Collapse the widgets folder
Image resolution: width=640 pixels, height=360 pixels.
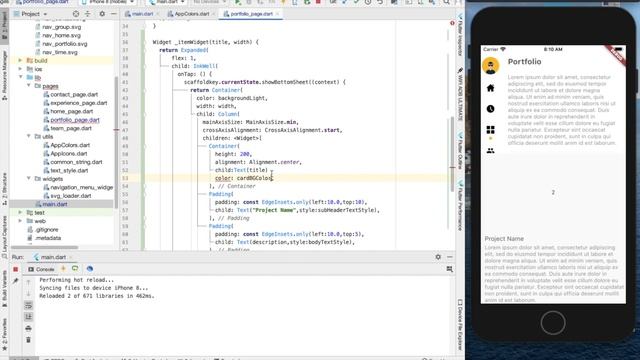coord(29,178)
